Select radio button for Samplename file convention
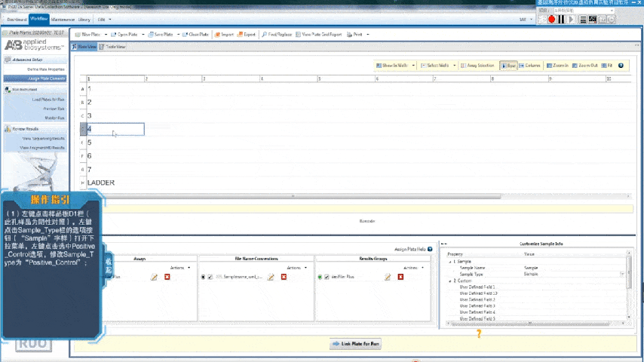 point(203,277)
